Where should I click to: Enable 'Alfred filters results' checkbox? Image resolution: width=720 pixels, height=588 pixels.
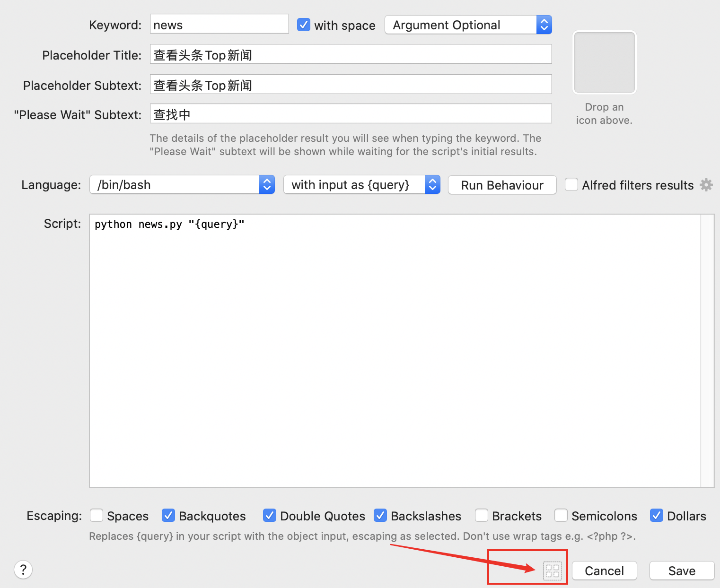(x=571, y=184)
